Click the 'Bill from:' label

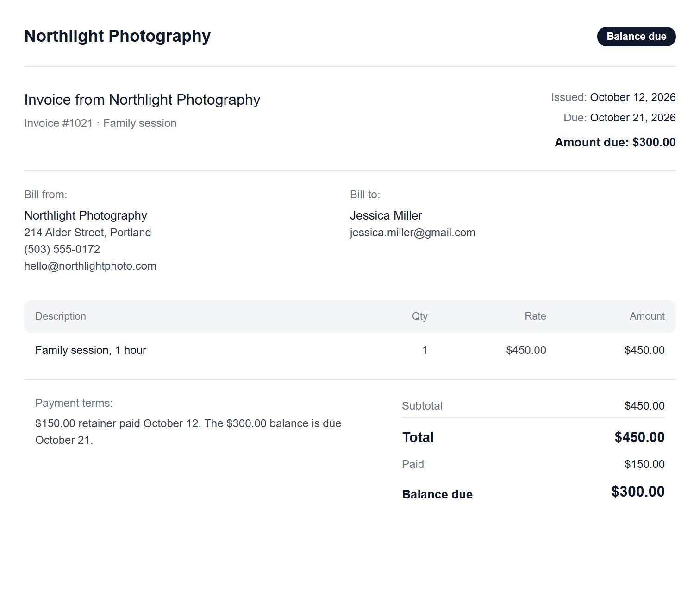point(46,195)
